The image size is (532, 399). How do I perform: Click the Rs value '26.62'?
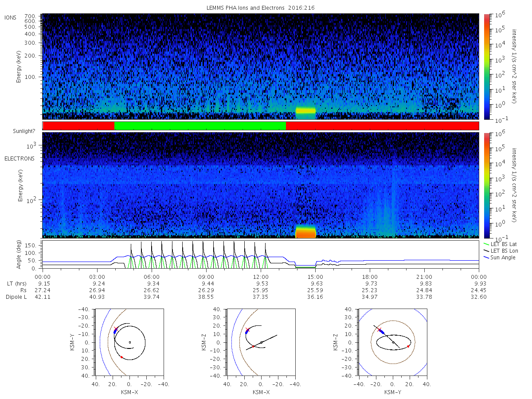[x=152, y=290]
